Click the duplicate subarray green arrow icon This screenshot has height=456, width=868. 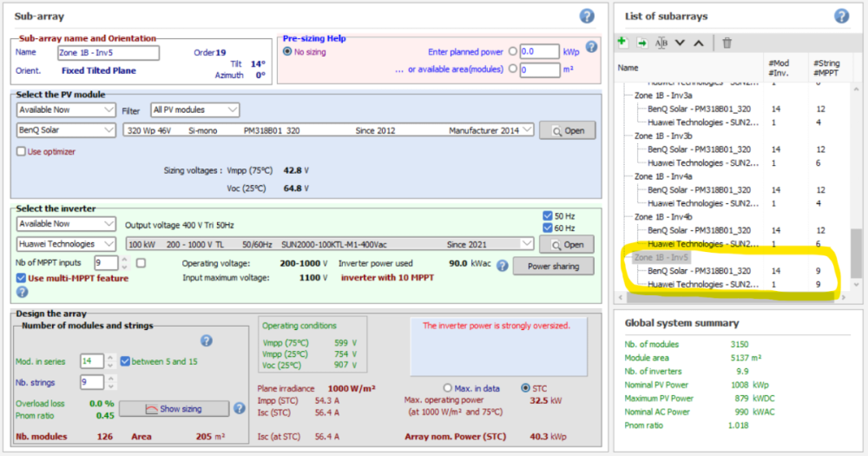(x=642, y=43)
